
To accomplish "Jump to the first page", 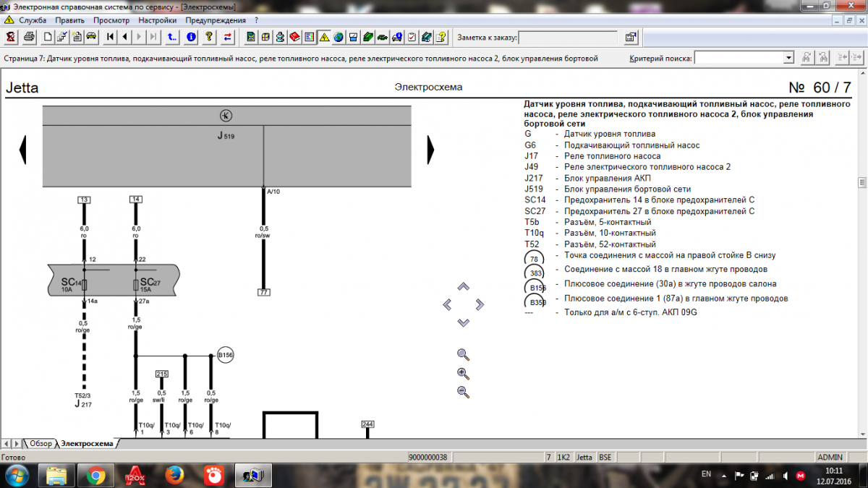I will pos(111,36).
